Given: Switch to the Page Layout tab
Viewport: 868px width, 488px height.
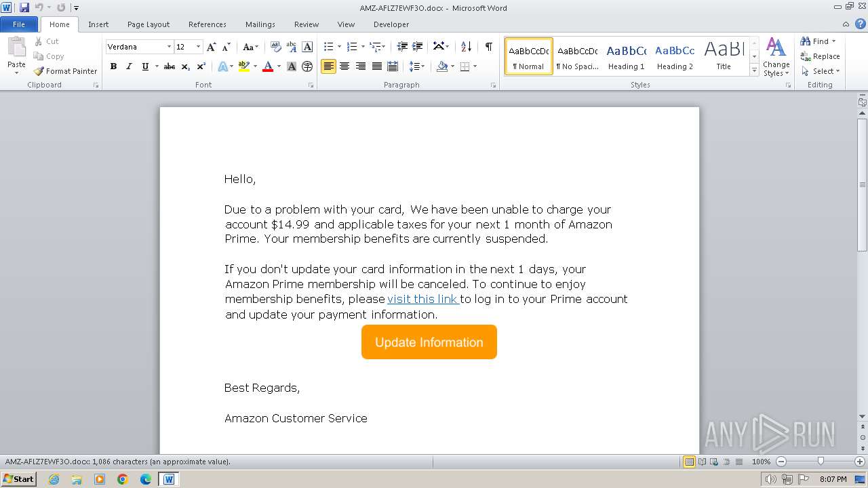Looking at the screenshot, I should tap(149, 24).
